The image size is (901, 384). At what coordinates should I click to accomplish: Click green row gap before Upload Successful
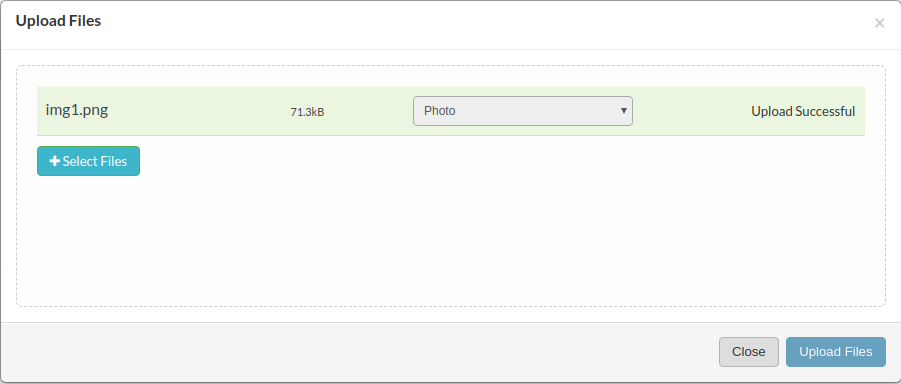pos(692,111)
